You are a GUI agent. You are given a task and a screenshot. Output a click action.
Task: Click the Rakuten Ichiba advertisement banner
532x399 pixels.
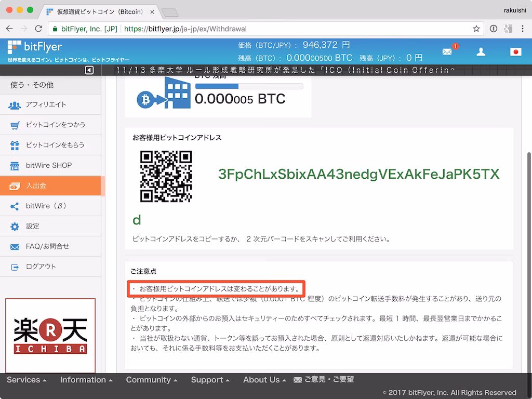pos(50,336)
